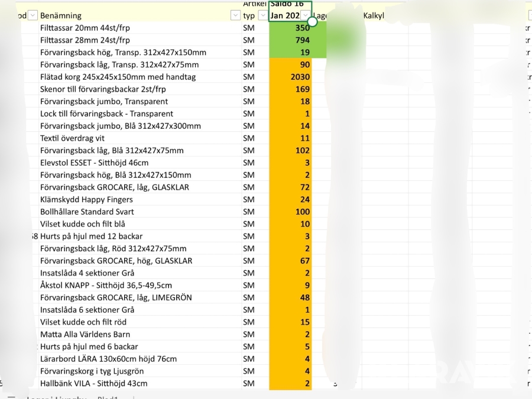The height and width of the screenshot is (399, 532).
Task: Switch to the Lager i Ljungby sheet tab
Action: tap(56, 398)
